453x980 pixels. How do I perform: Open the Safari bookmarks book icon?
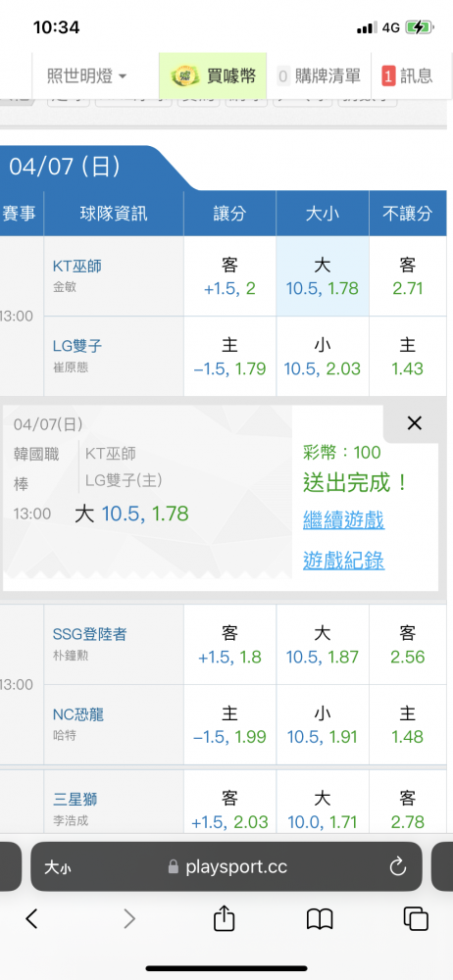pyautogui.click(x=320, y=919)
